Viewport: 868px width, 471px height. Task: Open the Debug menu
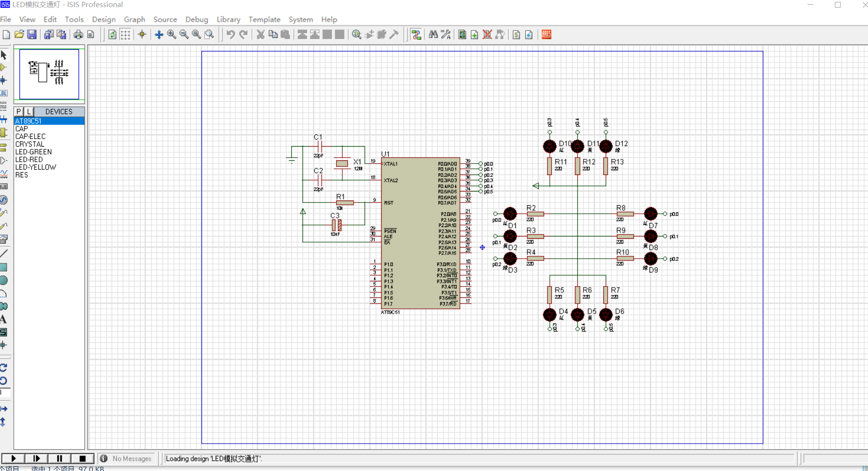pos(196,19)
